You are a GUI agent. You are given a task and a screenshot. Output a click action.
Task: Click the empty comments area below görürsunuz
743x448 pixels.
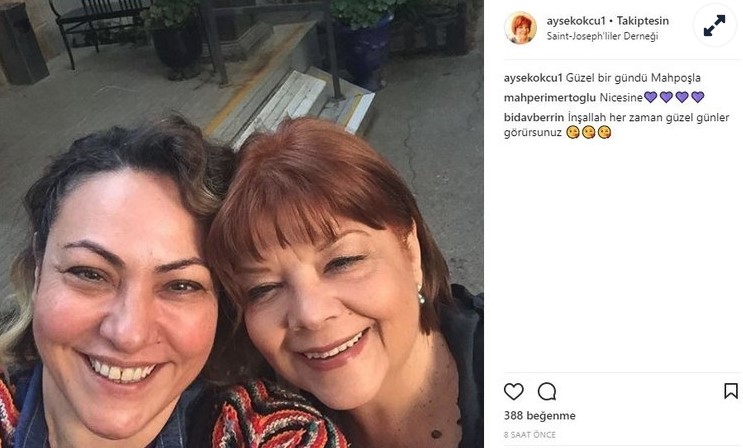click(x=622, y=256)
